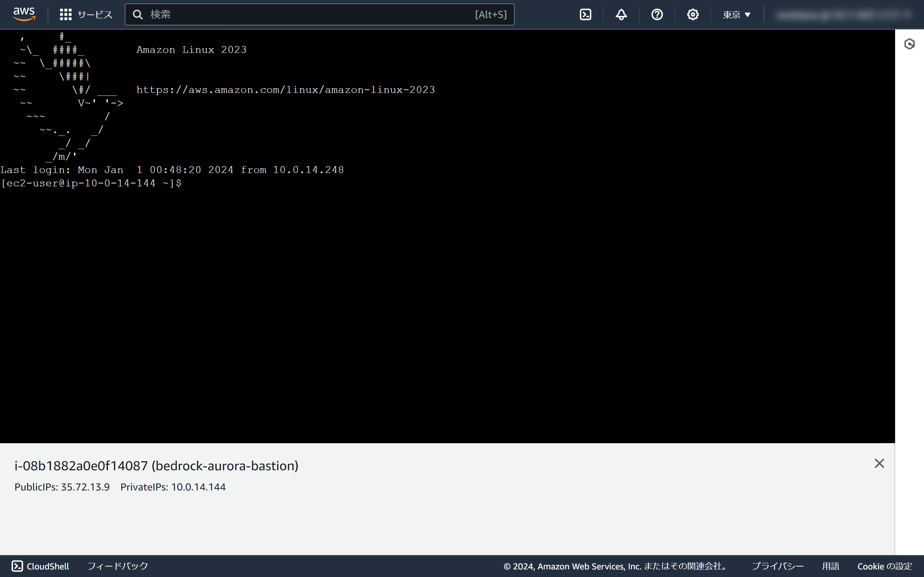Viewport: 924px width, 577px height.
Task: Close the instance details panel
Action: pos(879,463)
